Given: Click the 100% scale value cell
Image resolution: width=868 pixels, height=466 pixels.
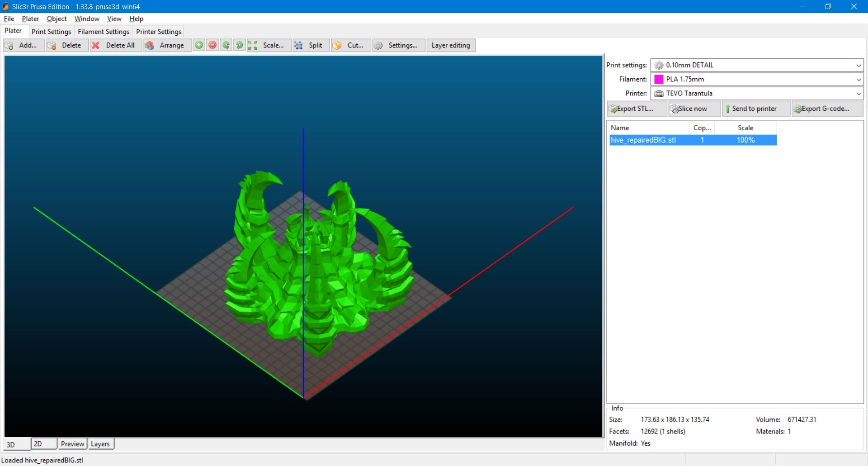Looking at the screenshot, I should [745, 140].
